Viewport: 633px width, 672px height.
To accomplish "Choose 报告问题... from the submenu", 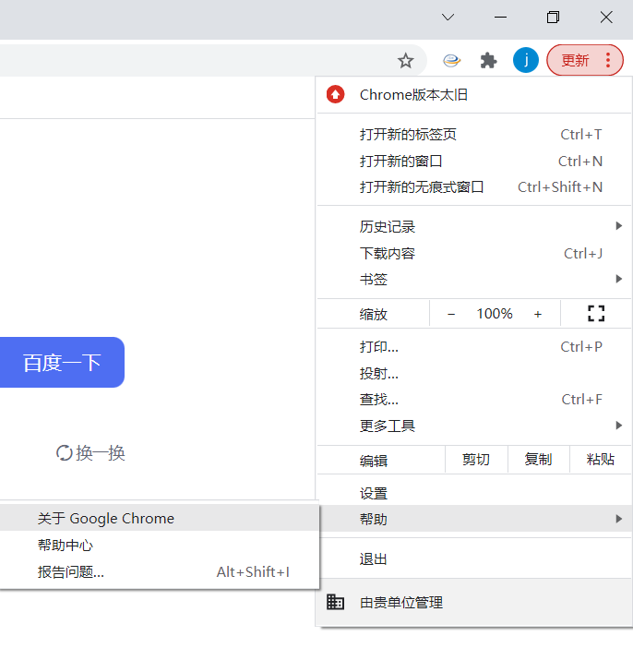I will pos(160,571).
